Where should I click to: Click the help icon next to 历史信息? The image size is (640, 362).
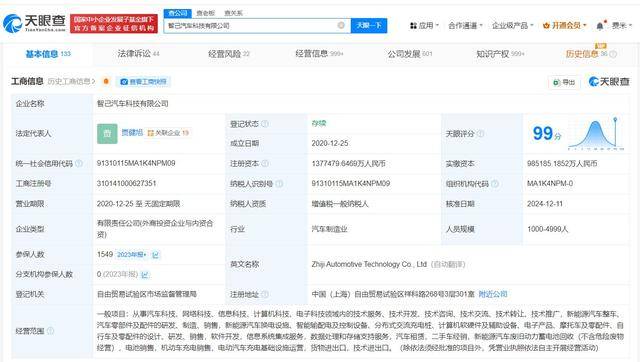click(613, 54)
